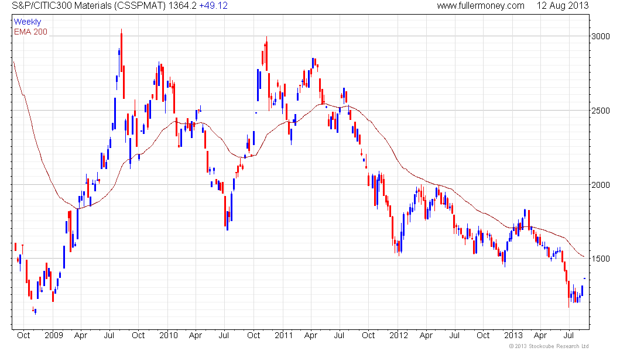Click the date '12 Aug 2013'
Image resolution: width=644 pixels, height=351 pixels.
click(x=563, y=6)
